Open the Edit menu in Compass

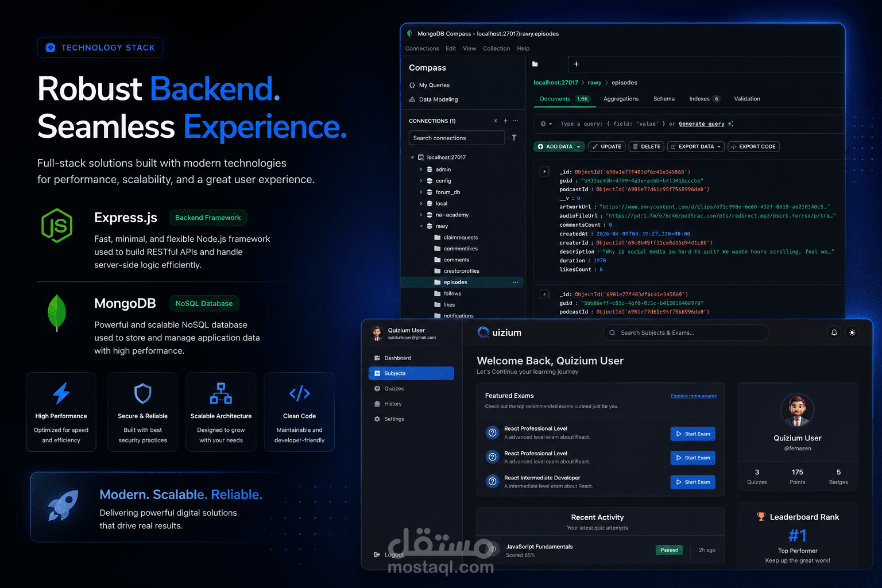(x=451, y=49)
